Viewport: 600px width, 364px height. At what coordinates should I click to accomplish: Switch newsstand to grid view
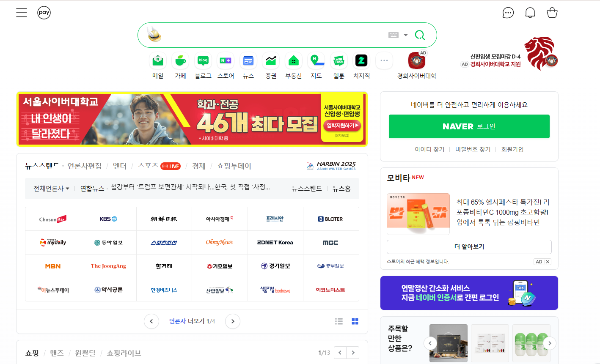(355, 321)
